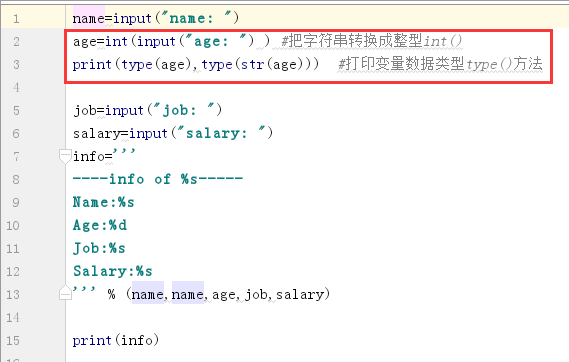Click job argument in format tuple
The height and width of the screenshot is (362, 569).
257,294
